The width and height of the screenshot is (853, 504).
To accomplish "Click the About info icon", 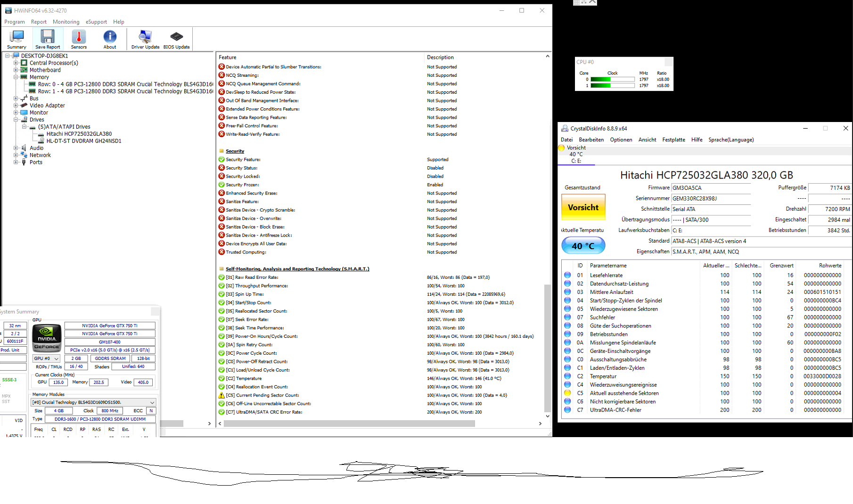I will click(x=110, y=39).
